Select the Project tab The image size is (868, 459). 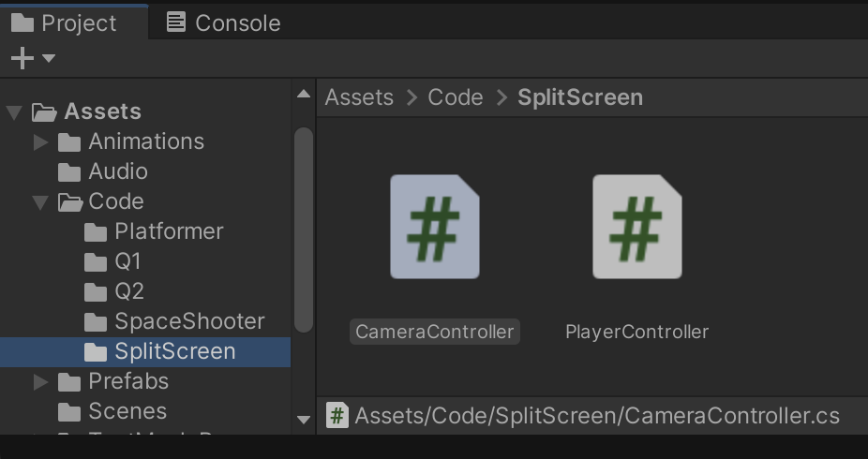pyautogui.click(x=65, y=22)
